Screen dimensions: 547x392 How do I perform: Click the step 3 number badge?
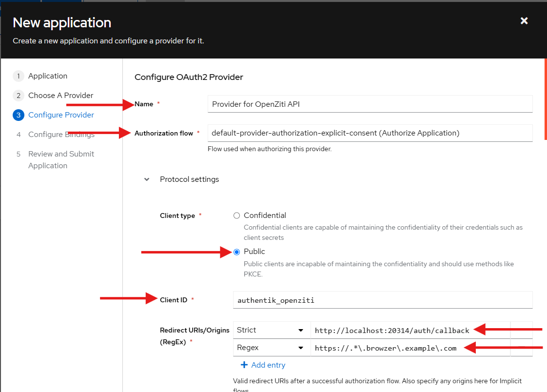tap(18, 115)
